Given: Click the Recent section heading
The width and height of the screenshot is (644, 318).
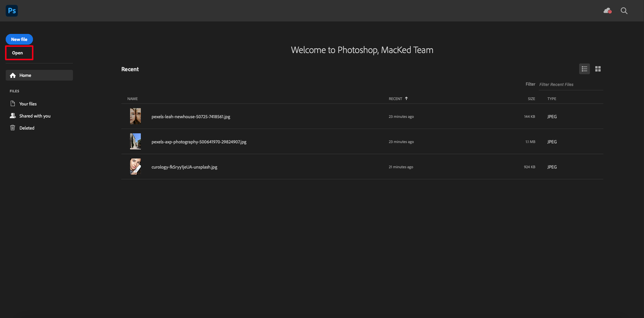Looking at the screenshot, I should coord(130,69).
